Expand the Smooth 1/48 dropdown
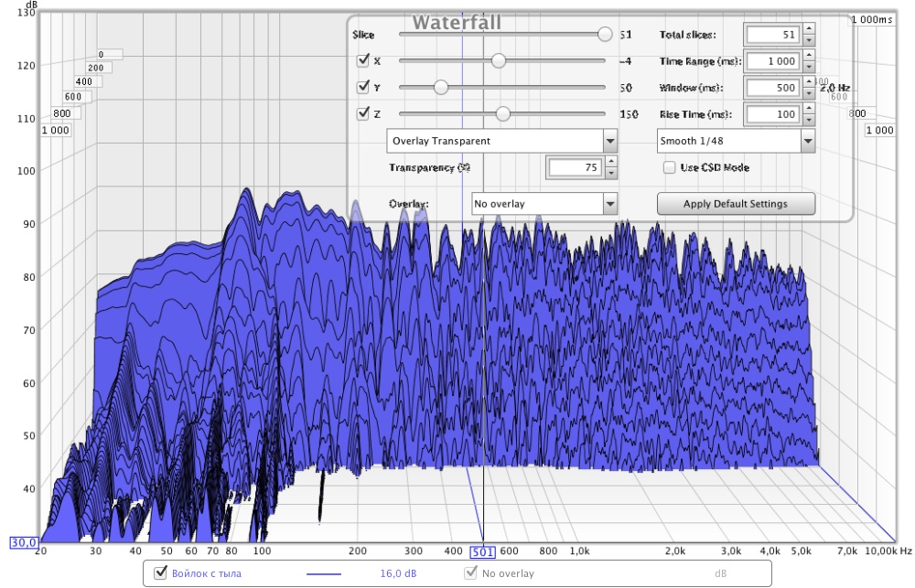This screenshot has width=915, height=588. click(736, 142)
